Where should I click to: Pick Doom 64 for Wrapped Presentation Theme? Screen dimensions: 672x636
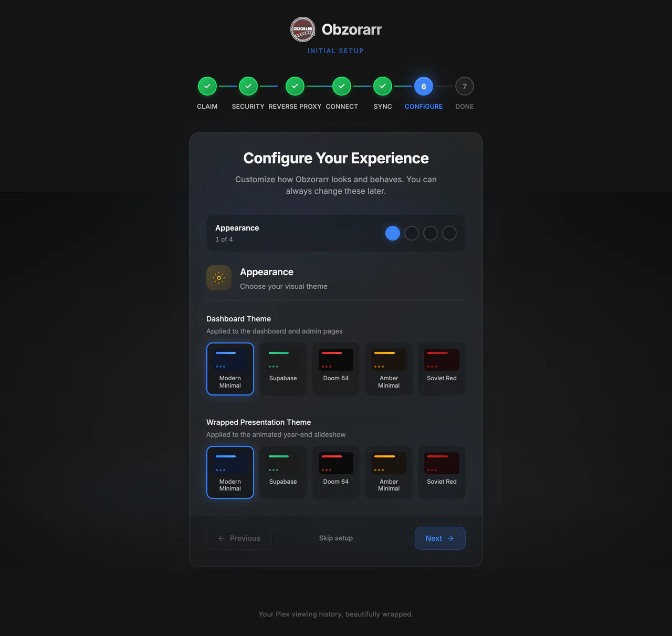point(336,472)
